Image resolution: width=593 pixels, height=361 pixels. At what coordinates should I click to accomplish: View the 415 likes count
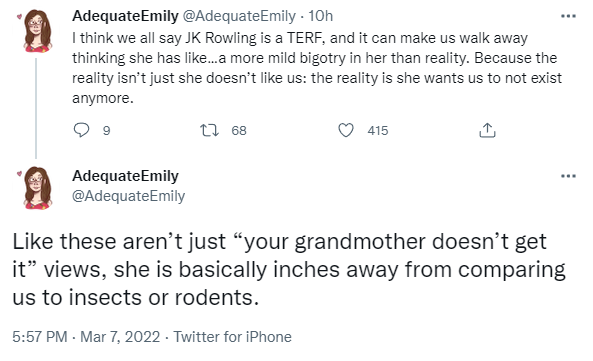pyautogui.click(x=378, y=130)
